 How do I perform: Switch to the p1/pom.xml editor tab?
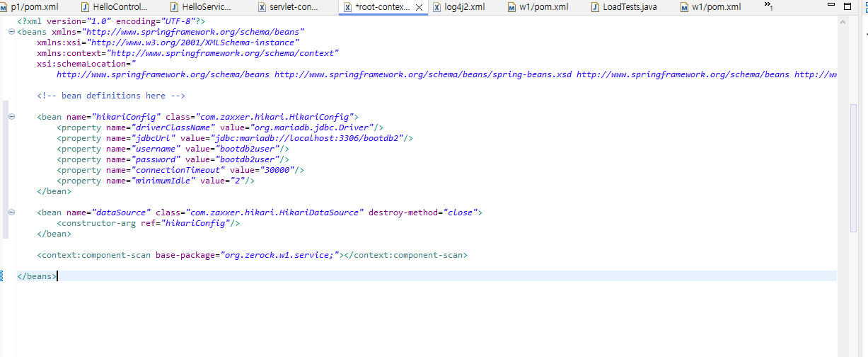tap(33, 7)
